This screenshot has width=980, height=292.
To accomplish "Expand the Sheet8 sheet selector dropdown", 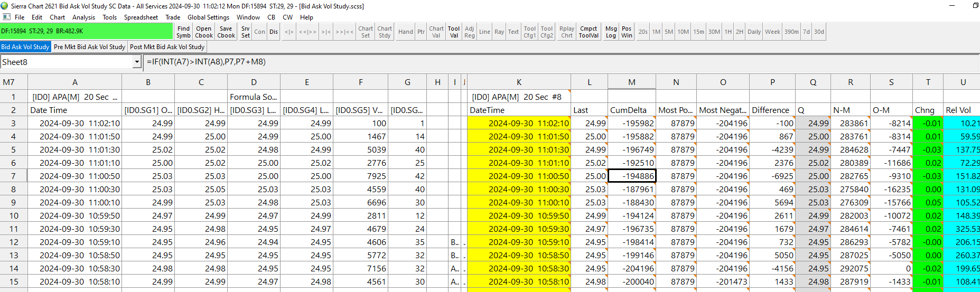I will tap(137, 62).
